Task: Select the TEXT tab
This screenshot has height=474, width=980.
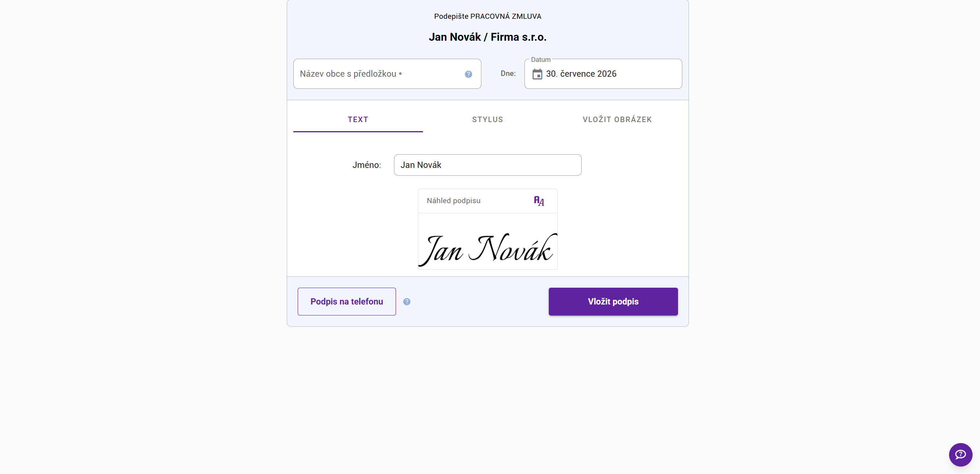Action: point(358,120)
